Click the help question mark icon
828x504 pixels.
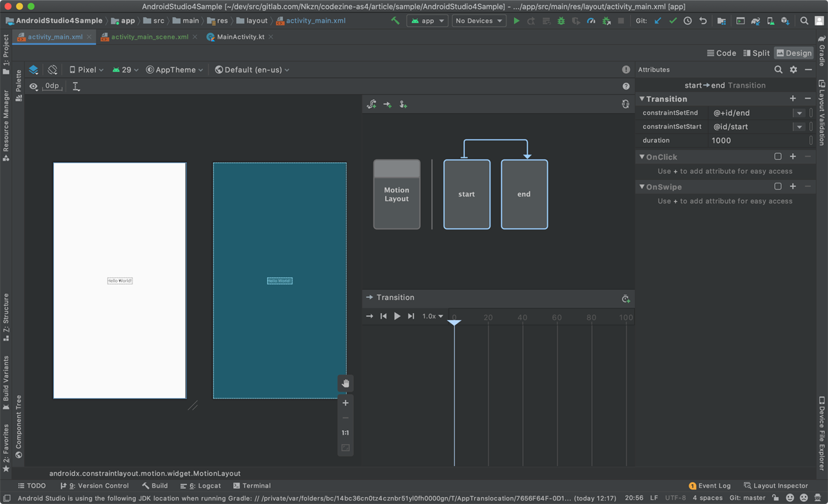pyautogui.click(x=626, y=86)
